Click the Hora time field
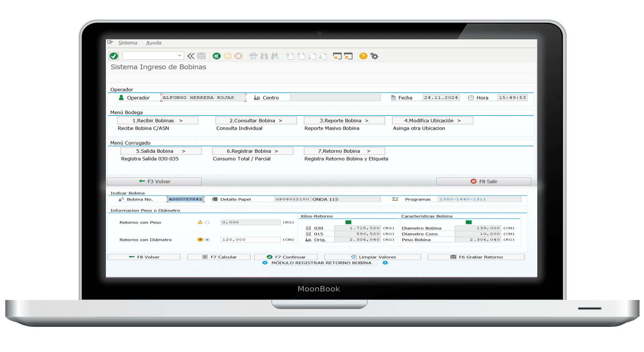This screenshot has height=352, width=644. pyautogui.click(x=513, y=97)
